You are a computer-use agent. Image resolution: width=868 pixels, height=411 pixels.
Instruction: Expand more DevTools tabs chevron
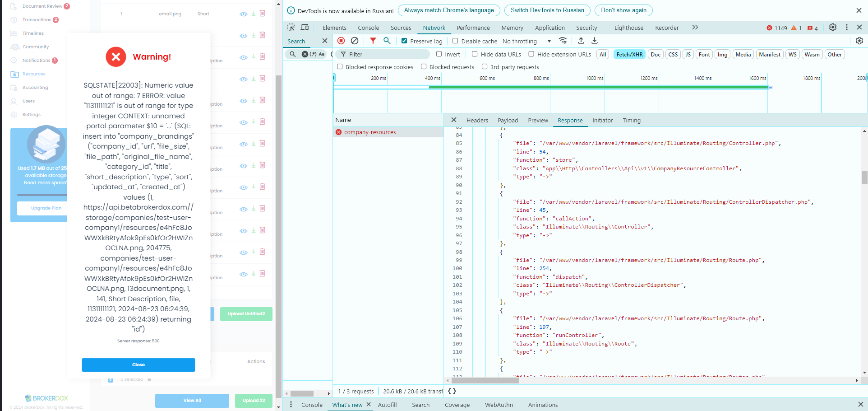(695, 28)
